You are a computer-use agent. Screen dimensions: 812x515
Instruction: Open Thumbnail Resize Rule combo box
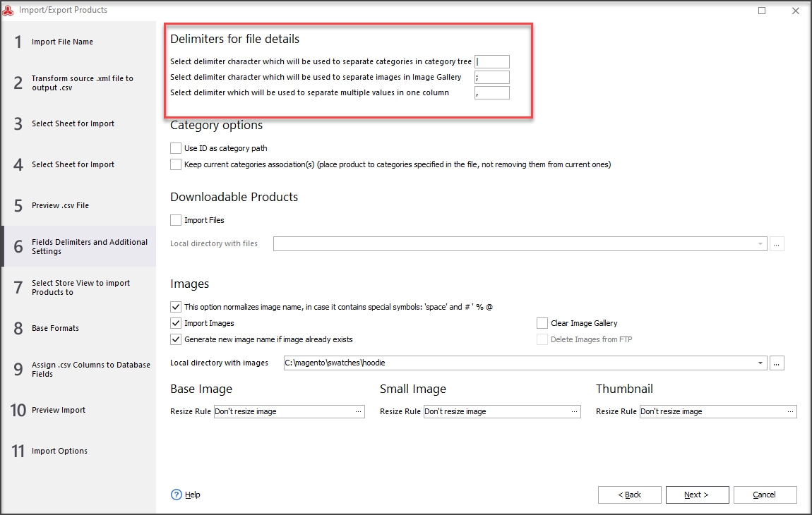pos(718,411)
